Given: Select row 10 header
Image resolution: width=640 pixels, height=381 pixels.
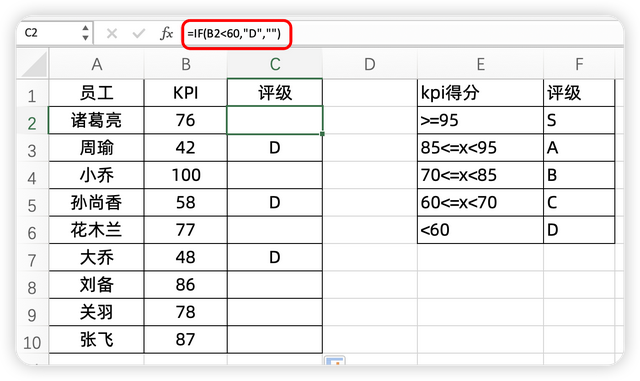Looking at the screenshot, I should pyautogui.click(x=32, y=340).
